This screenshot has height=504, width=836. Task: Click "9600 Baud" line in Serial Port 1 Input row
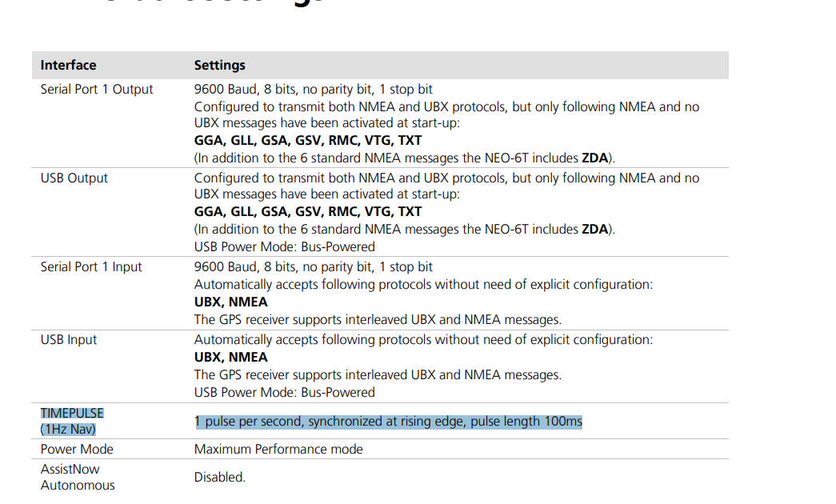314,266
